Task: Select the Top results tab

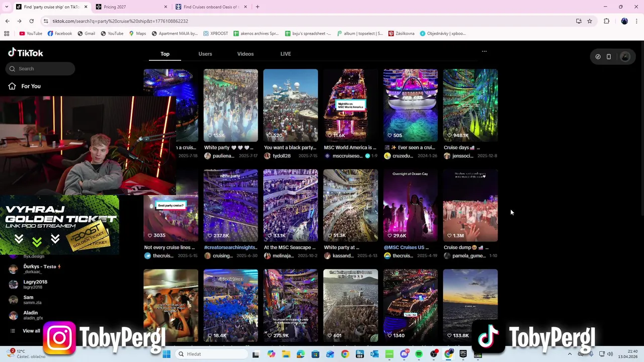Action: [x=165, y=54]
